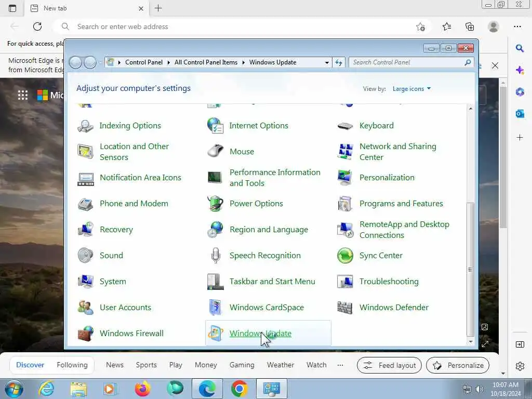Click the Recovery icon
The image size is (532, 399).
[86, 229]
